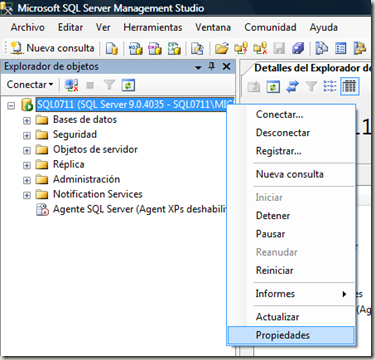Choose Desconectar from the context menu
This screenshot has width=375, height=360.
[291, 133]
